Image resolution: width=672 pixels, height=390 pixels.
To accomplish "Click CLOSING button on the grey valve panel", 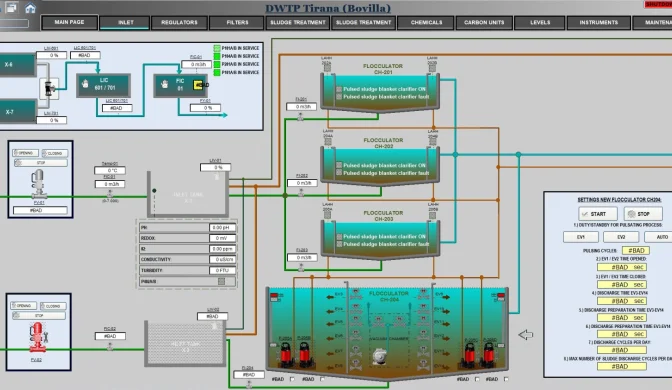I will click(x=54, y=153).
